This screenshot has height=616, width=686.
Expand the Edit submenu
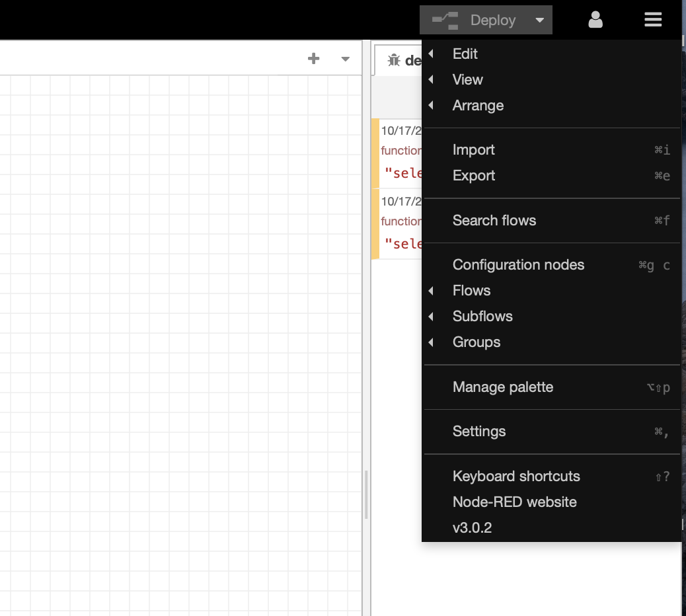(551, 54)
